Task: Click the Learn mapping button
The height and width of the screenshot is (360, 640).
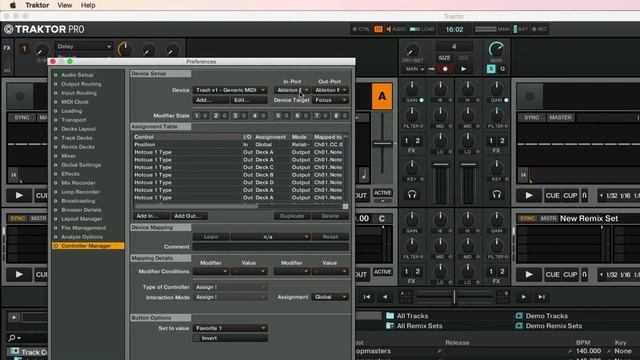Action: click(211, 237)
